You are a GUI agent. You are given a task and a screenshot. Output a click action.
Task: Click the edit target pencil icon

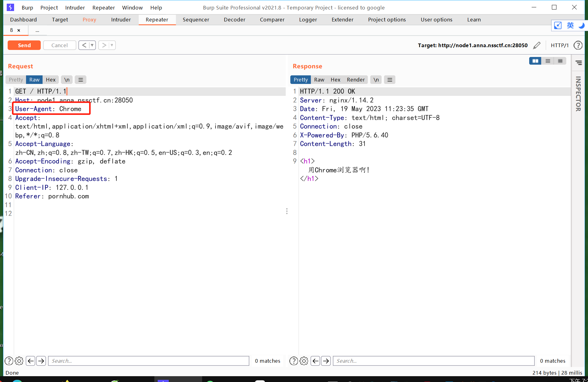click(537, 45)
